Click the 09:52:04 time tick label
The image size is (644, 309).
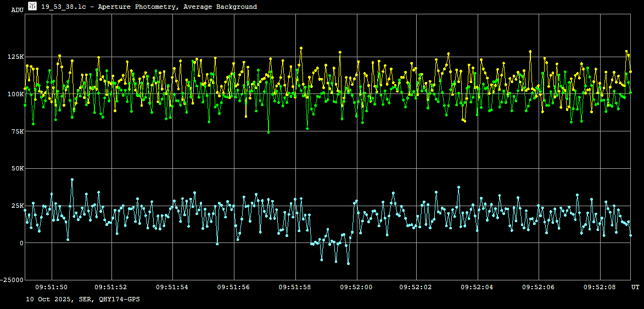click(477, 287)
